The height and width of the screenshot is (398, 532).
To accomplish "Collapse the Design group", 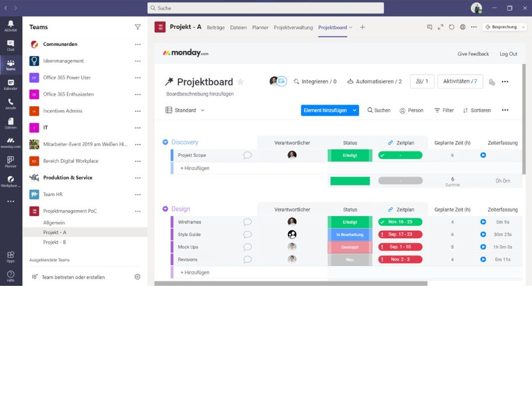I will click(x=165, y=209).
